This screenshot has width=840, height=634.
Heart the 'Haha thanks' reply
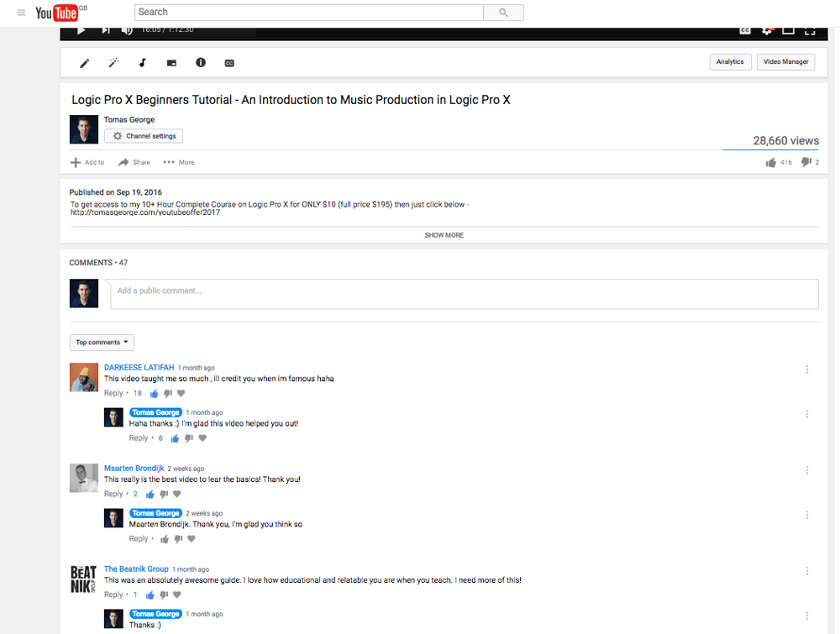tap(202, 438)
